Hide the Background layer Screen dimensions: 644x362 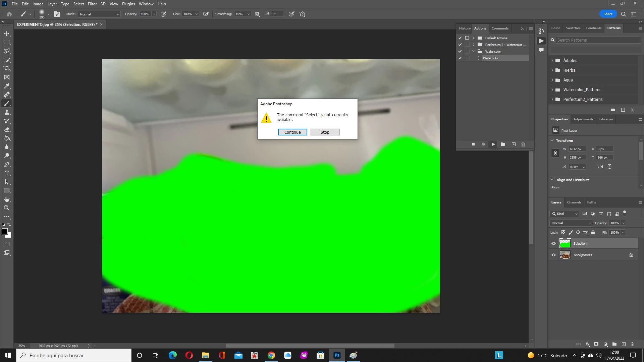[x=553, y=255]
